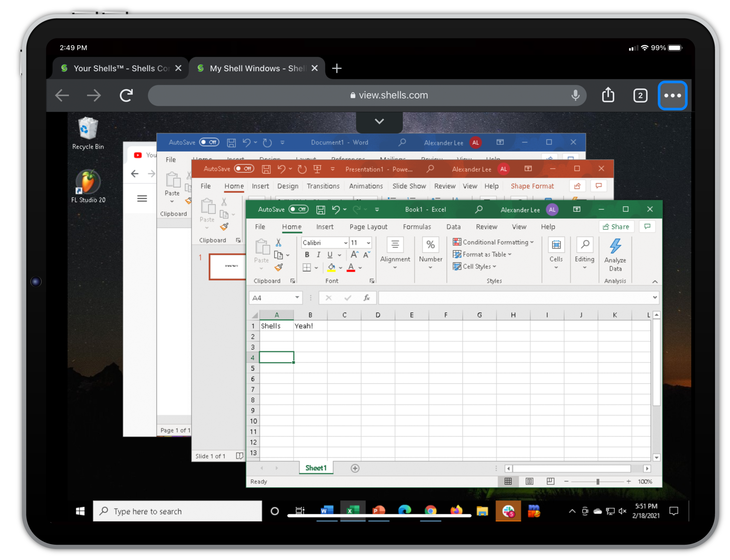Toggle AutoSave switch in Excel
This screenshot has height=560, width=730.
pos(298,209)
